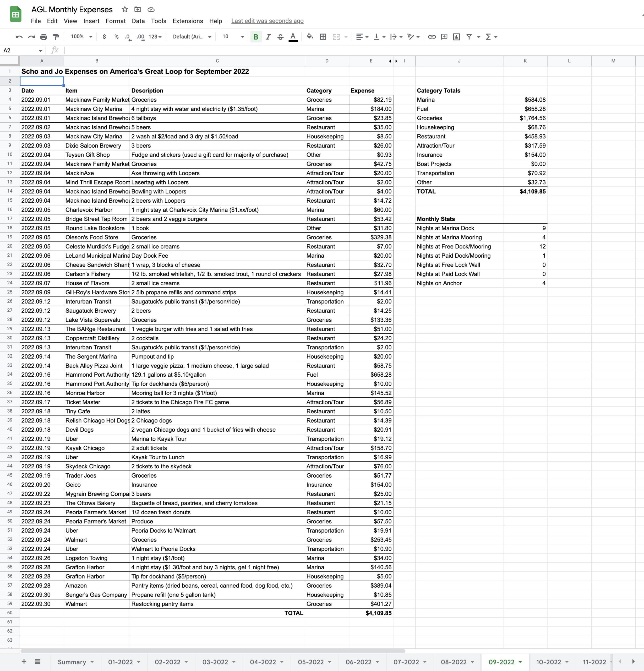This screenshot has width=644, height=671.
Task: Click the Undo icon
Action: [19, 37]
